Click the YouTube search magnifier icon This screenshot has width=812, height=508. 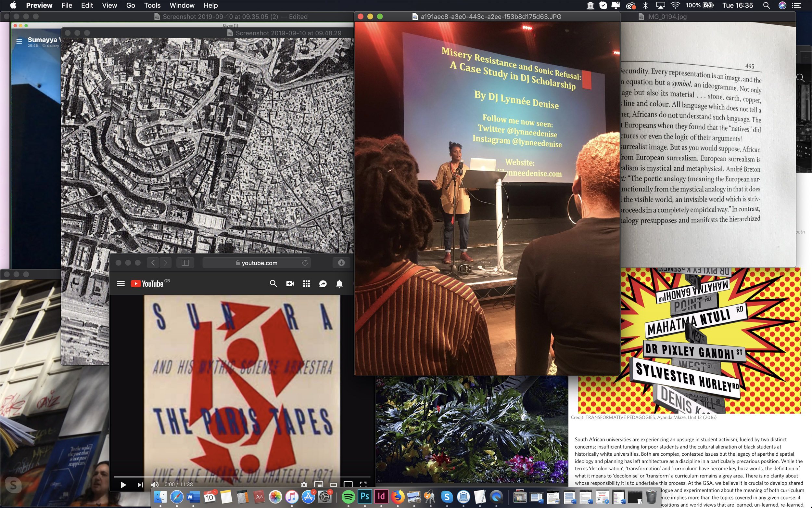273,283
